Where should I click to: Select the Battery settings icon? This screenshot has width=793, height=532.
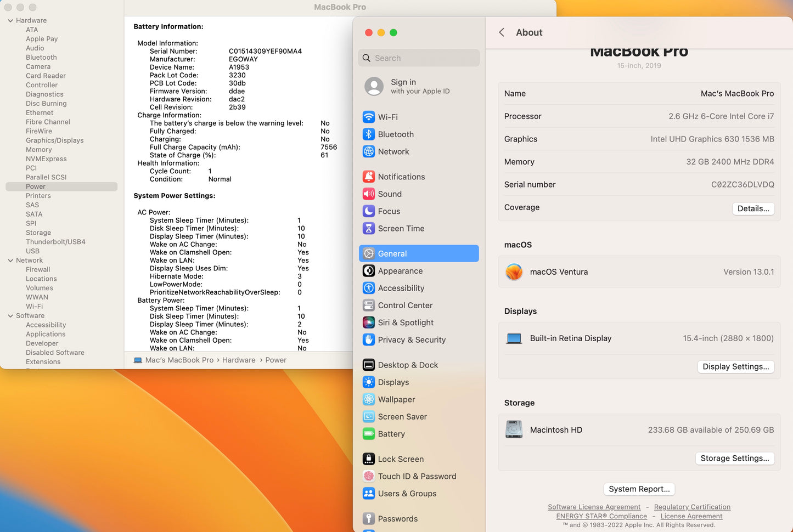(391, 434)
